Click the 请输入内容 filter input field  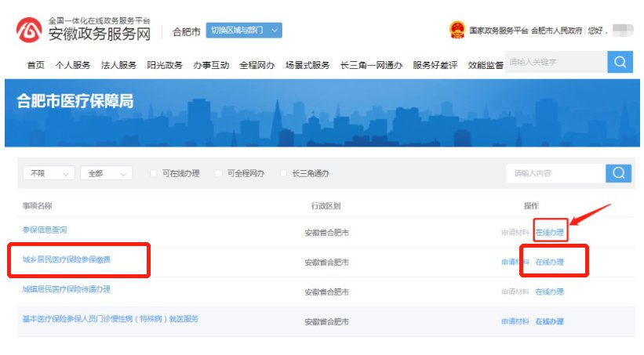point(555,173)
